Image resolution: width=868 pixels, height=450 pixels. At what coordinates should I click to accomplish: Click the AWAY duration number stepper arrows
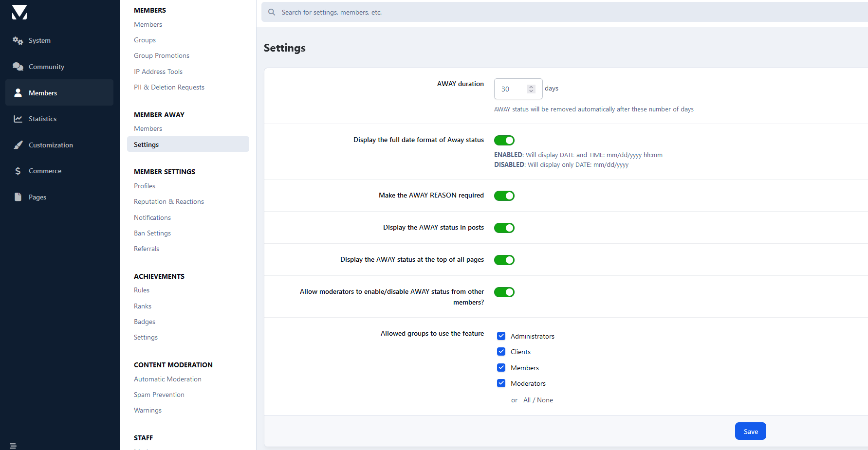pyautogui.click(x=531, y=89)
